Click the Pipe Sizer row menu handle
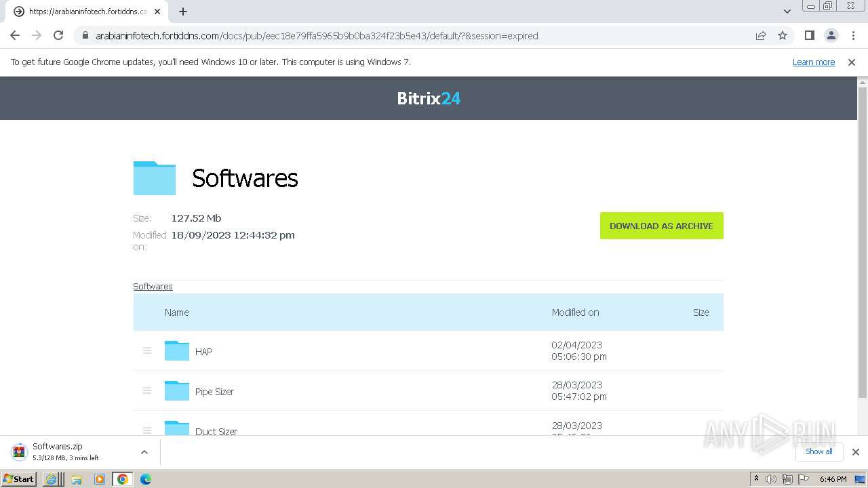 point(147,390)
